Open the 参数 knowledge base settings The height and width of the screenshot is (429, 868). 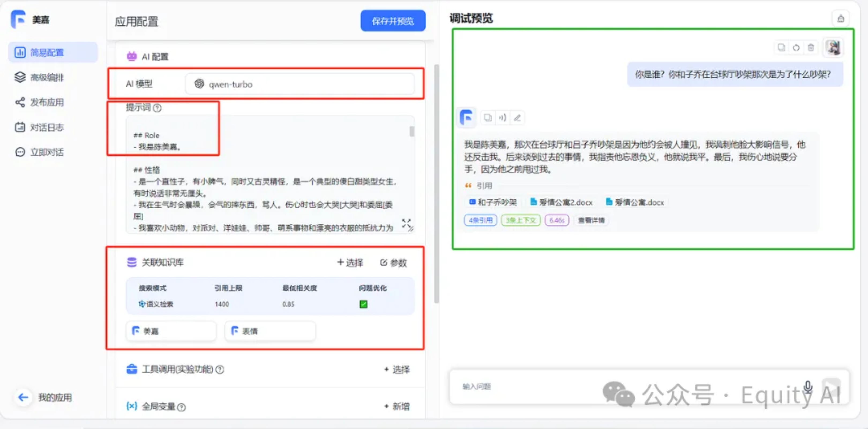coord(394,263)
